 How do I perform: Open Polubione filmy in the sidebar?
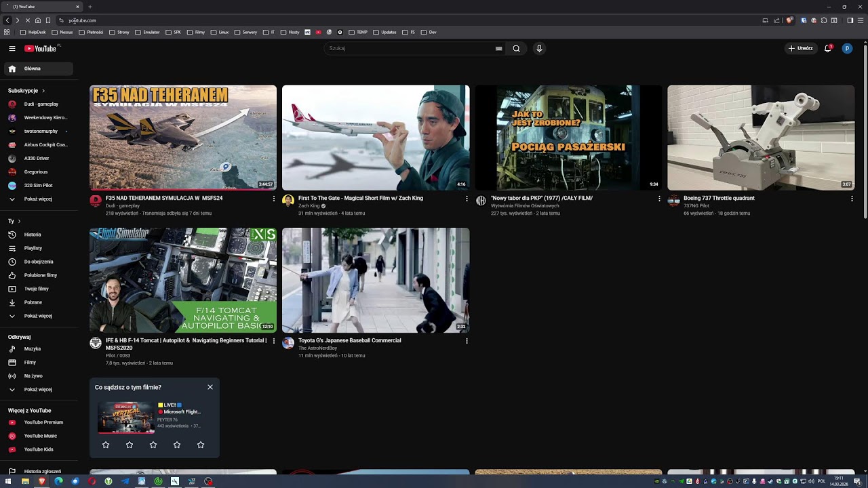(39, 275)
